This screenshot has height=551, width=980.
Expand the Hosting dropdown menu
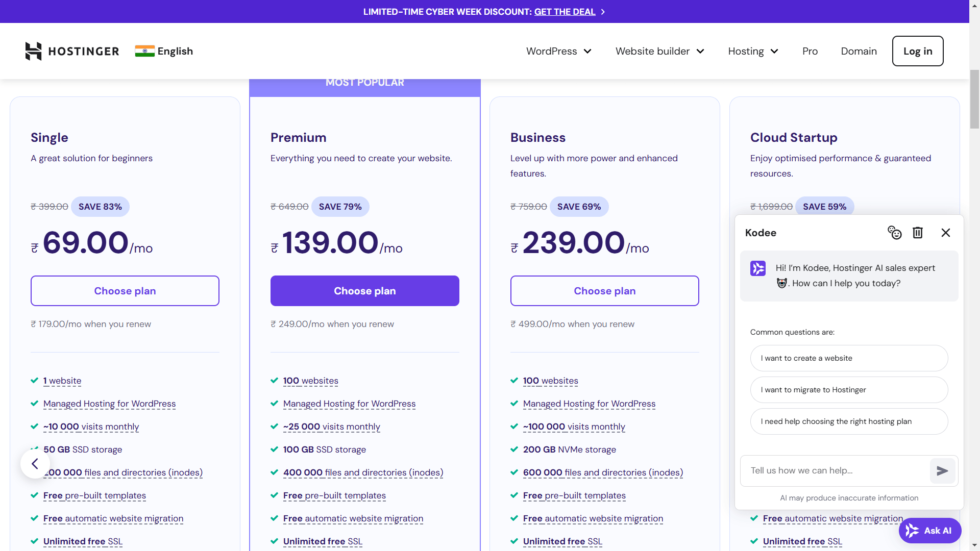(753, 51)
